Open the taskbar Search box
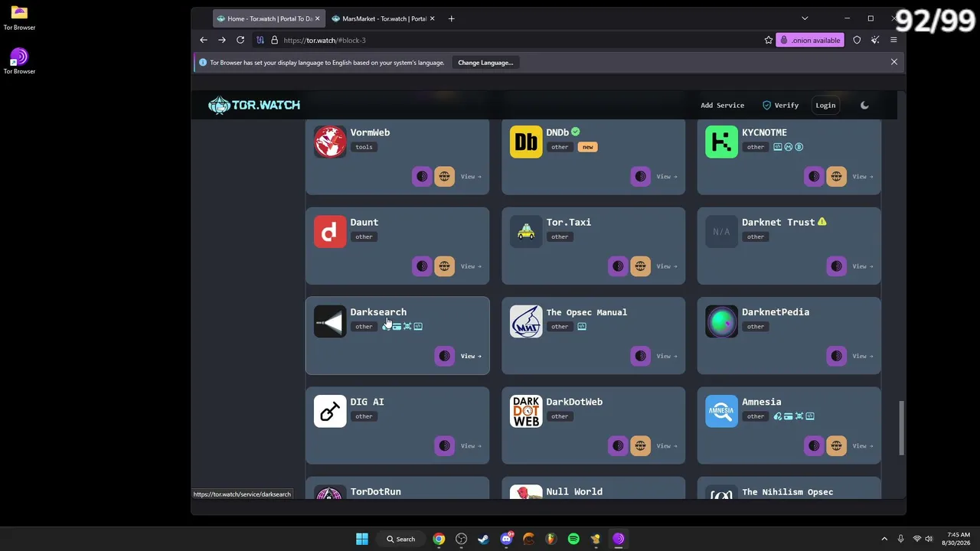 [x=400, y=539]
